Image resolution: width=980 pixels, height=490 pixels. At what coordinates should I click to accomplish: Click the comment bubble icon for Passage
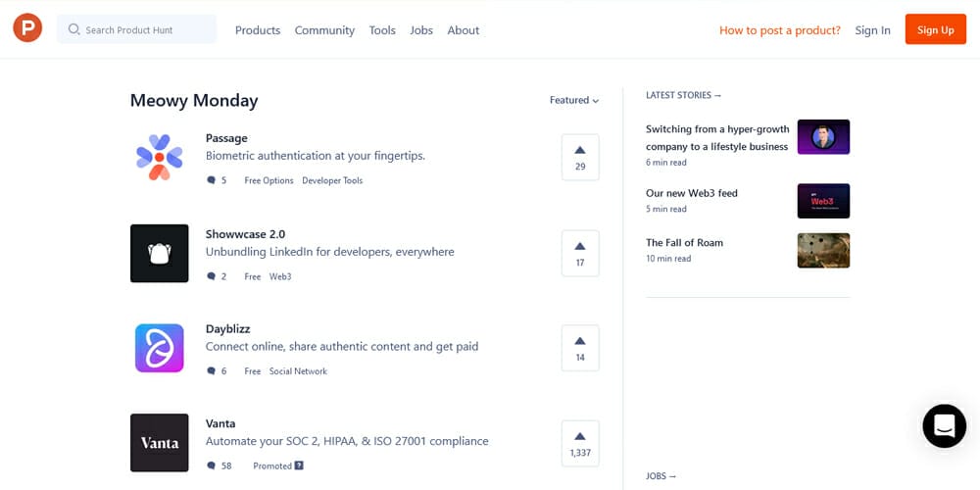coord(212,180)
